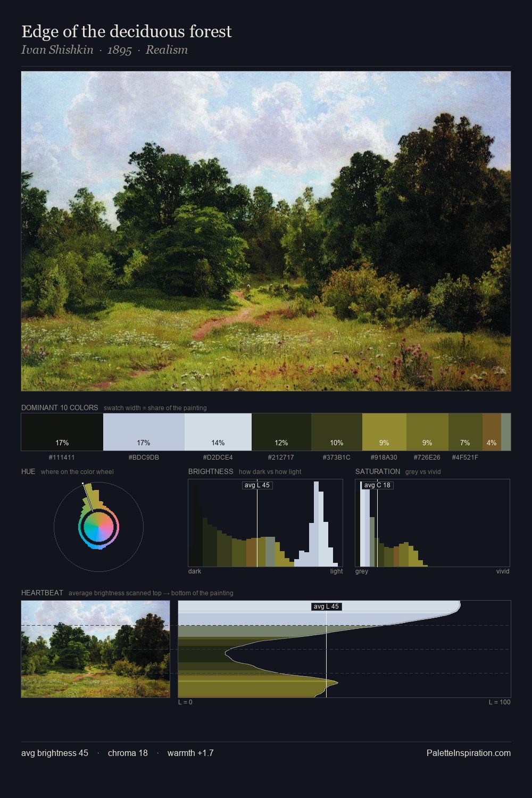Click the #373B1C hex code label

[336, 458]
